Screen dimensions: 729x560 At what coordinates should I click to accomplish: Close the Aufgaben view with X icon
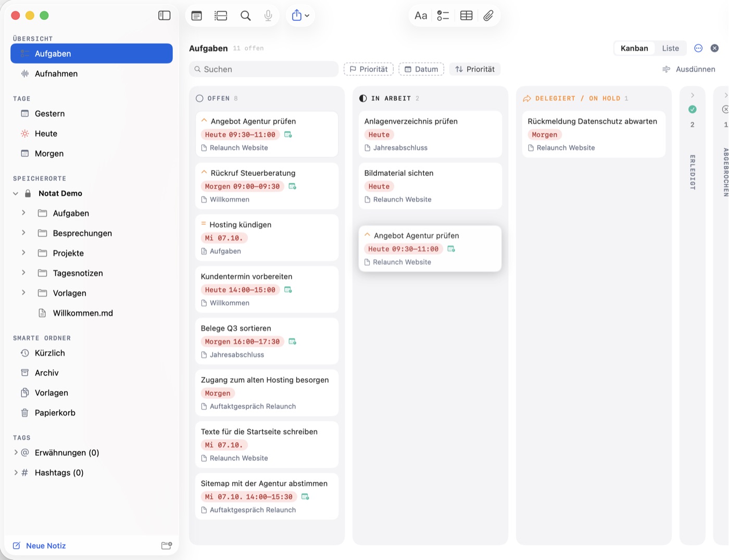click(x=715, y=48)
